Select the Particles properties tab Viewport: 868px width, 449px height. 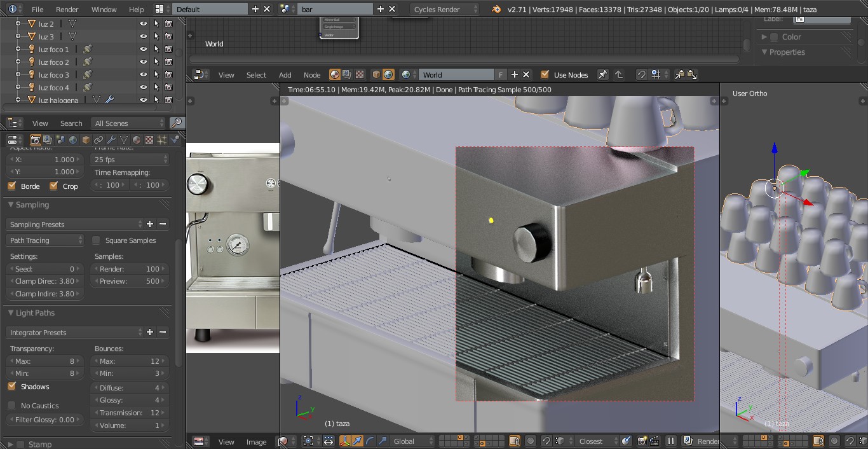tap(162, 140)
